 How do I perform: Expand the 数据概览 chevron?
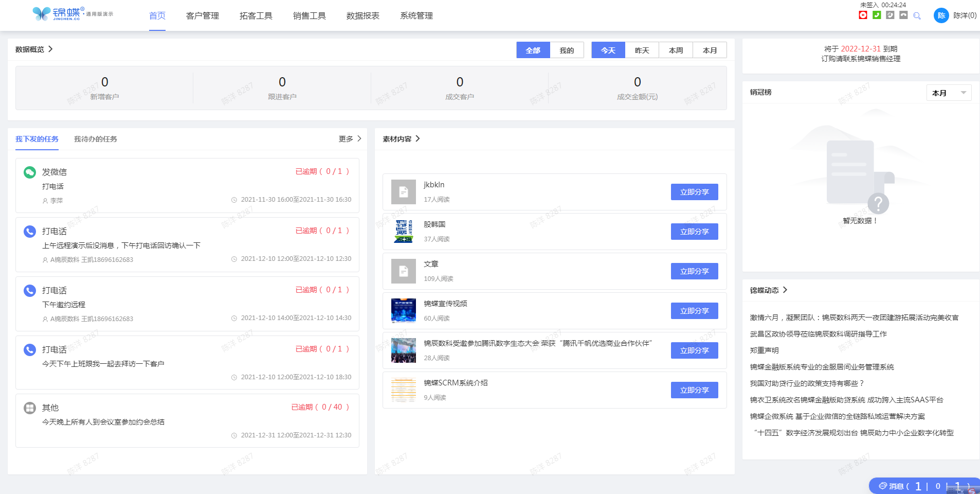[x=50, y=49]
